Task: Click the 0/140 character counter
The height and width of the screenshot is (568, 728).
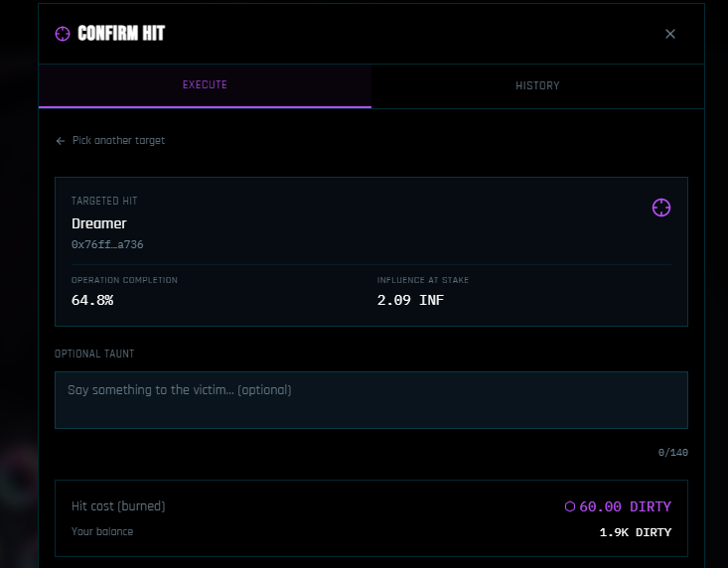Action: point(672,453)
